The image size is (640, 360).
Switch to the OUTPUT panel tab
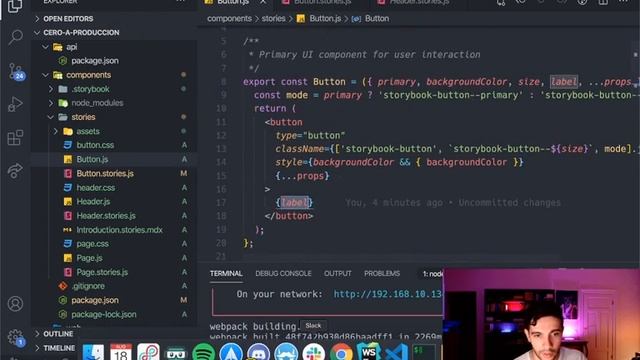pos(338,273)
